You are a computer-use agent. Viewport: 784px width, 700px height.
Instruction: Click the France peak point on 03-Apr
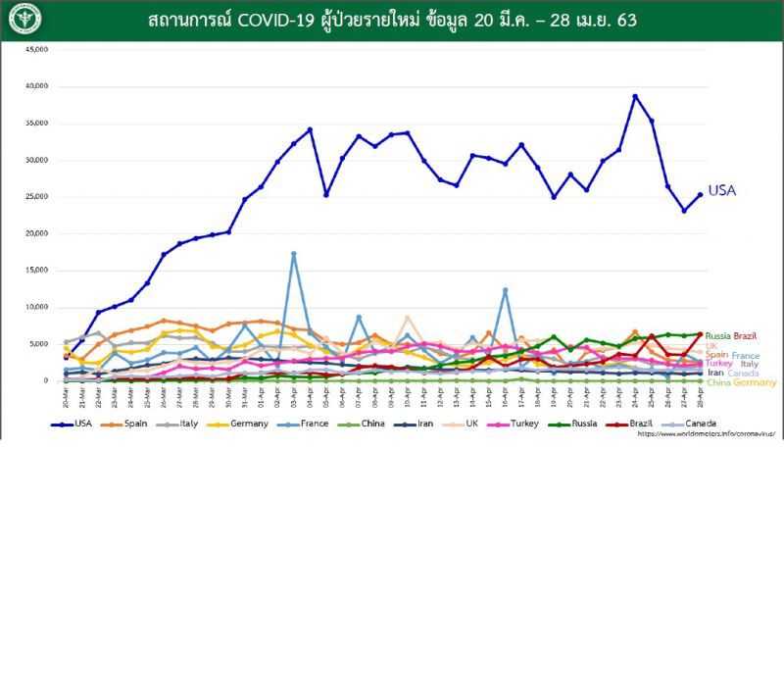(x=293, y=254)
